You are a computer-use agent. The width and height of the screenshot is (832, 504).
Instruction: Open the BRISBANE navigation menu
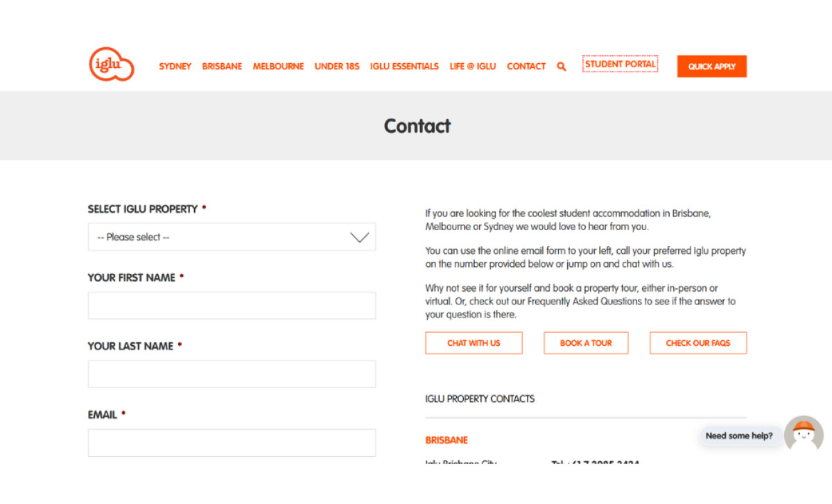pos(222,66)
